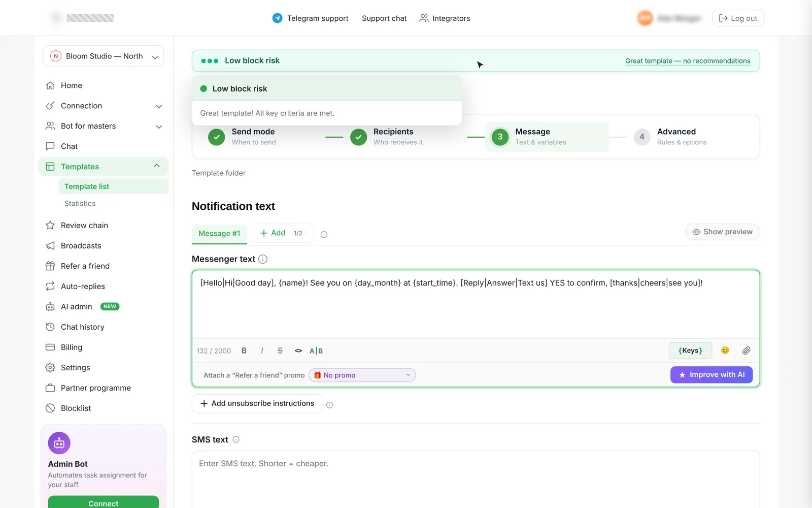Open Great template — no recommendations link

pyautogui.click(x=688, y=61)
